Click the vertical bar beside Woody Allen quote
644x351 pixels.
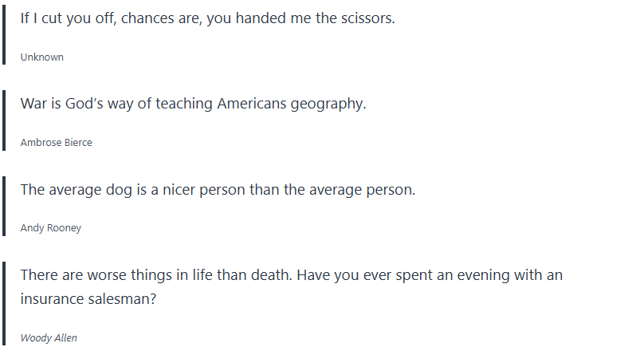pos(4,304)
